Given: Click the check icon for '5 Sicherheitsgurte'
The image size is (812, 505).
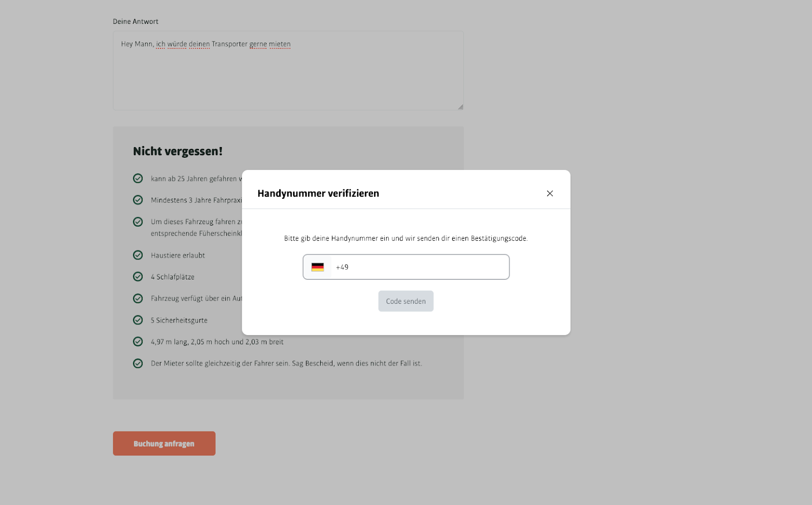Looking at the screenshot, I should coord(138,320).
